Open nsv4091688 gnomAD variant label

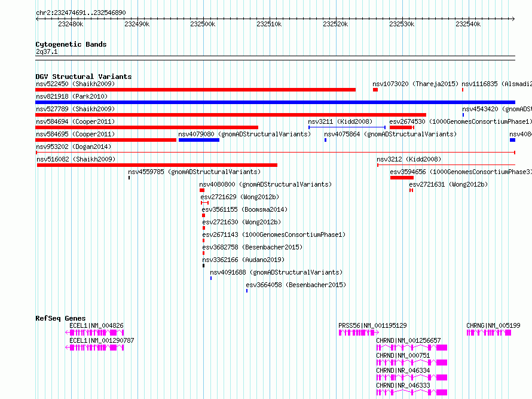[x=276, y=272]
